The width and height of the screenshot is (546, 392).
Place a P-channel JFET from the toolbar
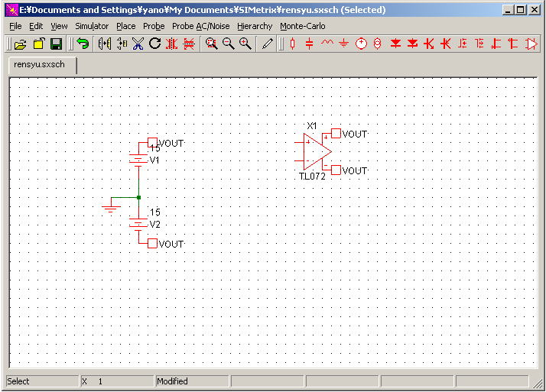(x=513, y=44)
